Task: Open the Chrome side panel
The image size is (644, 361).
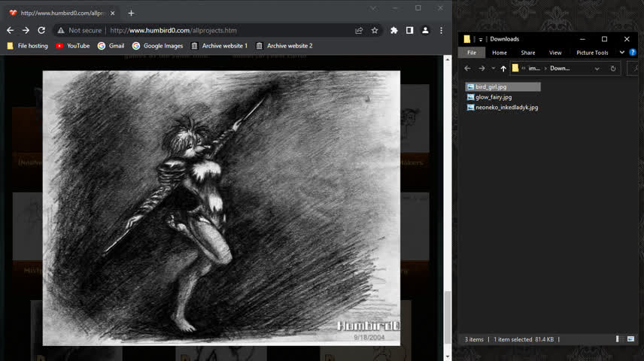Action: click(409, 30)
